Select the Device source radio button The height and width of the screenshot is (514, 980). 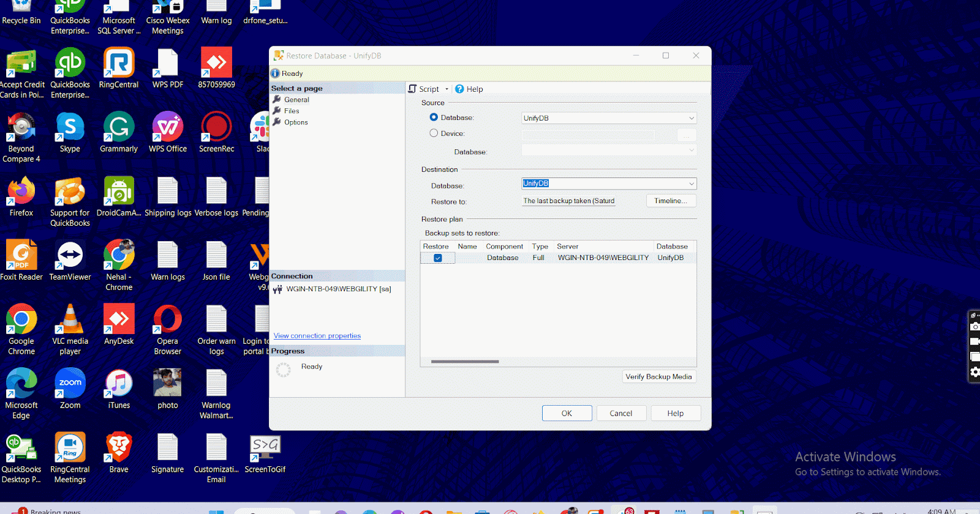434,133
